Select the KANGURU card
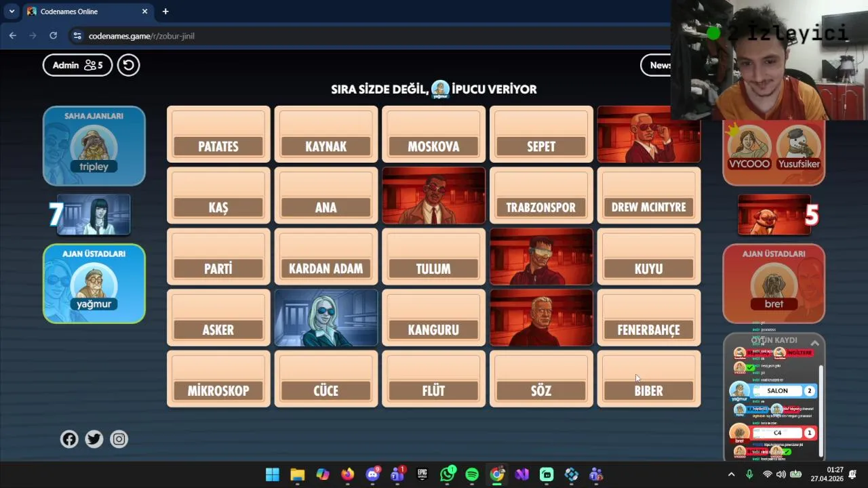This screenshot has width=868, height=488. 433,317
